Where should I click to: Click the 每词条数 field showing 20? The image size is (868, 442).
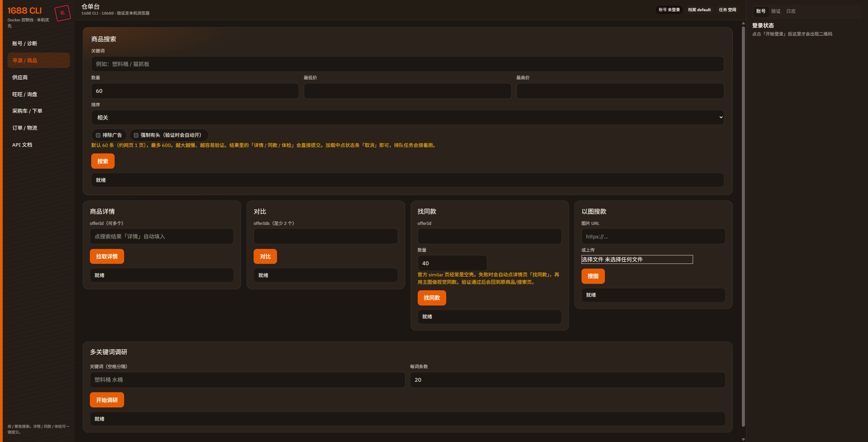pos(568,380)
